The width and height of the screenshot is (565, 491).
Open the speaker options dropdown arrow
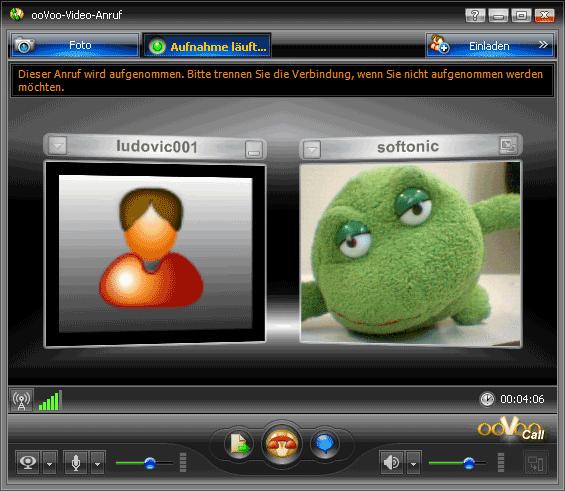[x=414, y=463]
